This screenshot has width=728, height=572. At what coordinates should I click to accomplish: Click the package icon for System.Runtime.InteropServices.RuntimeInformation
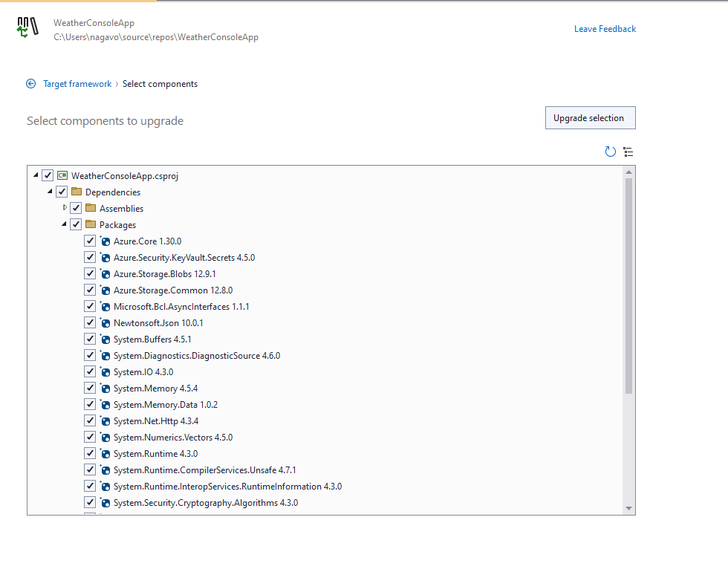coord(105,487)
